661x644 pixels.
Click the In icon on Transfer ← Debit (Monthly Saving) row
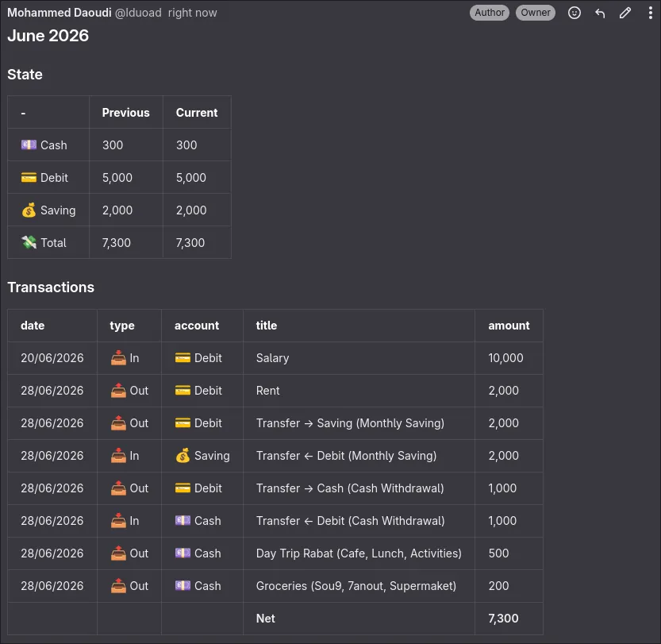point(118,455)
